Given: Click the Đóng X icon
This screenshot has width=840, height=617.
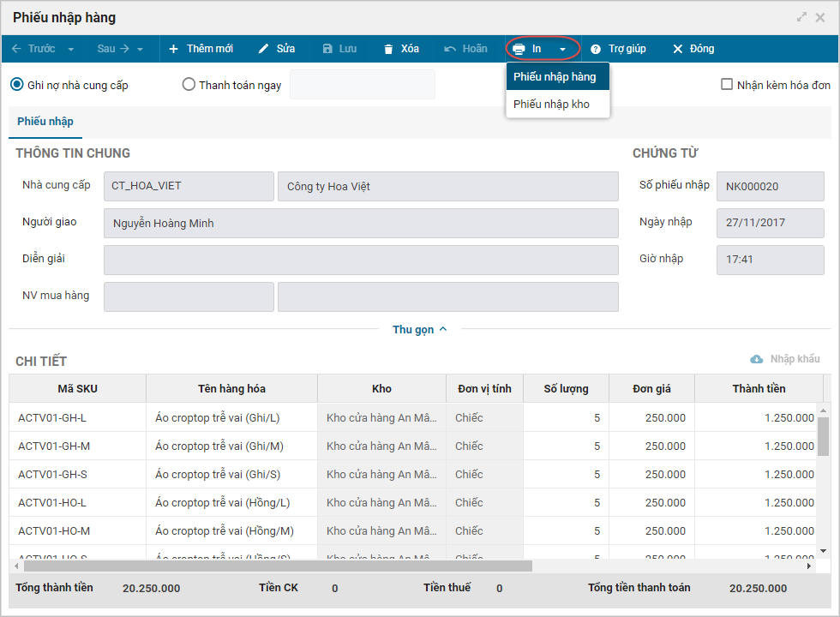Looking at the screenshot, I should click(678, 50).
